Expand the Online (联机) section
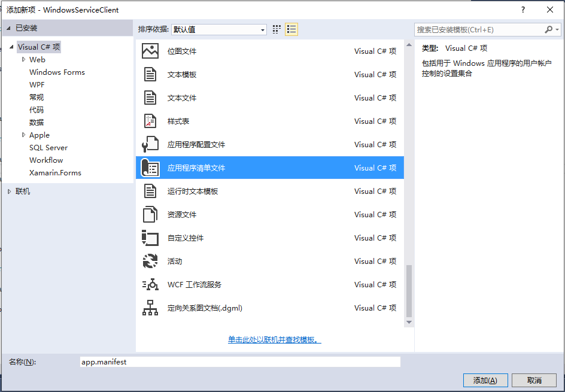565x392 pixels. (10, 192)
